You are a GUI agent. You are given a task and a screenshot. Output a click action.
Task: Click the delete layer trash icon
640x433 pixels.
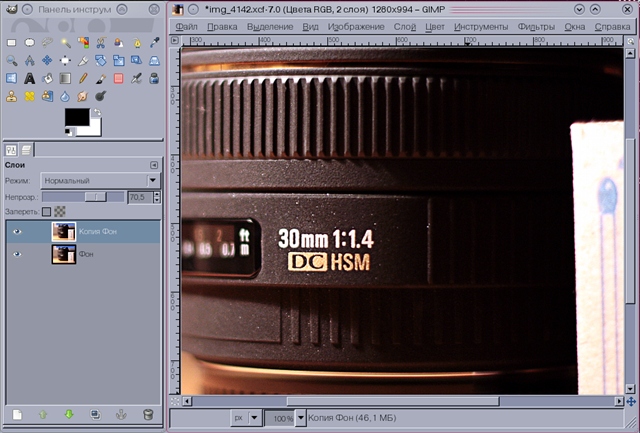(x=148, y=414)
